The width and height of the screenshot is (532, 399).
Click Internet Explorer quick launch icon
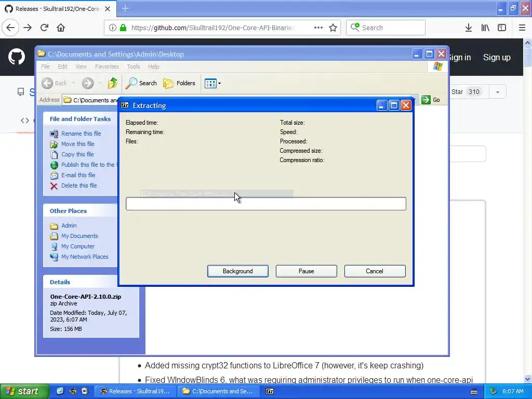60,391
